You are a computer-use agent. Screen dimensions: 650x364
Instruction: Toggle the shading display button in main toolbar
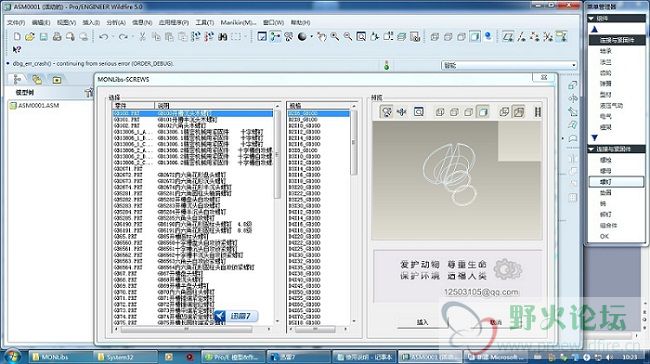coord(475,37)
